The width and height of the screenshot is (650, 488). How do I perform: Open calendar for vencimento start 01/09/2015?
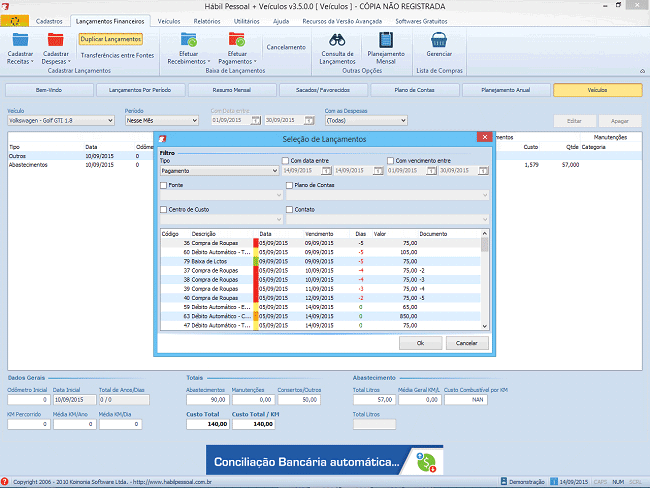[432, 171]
